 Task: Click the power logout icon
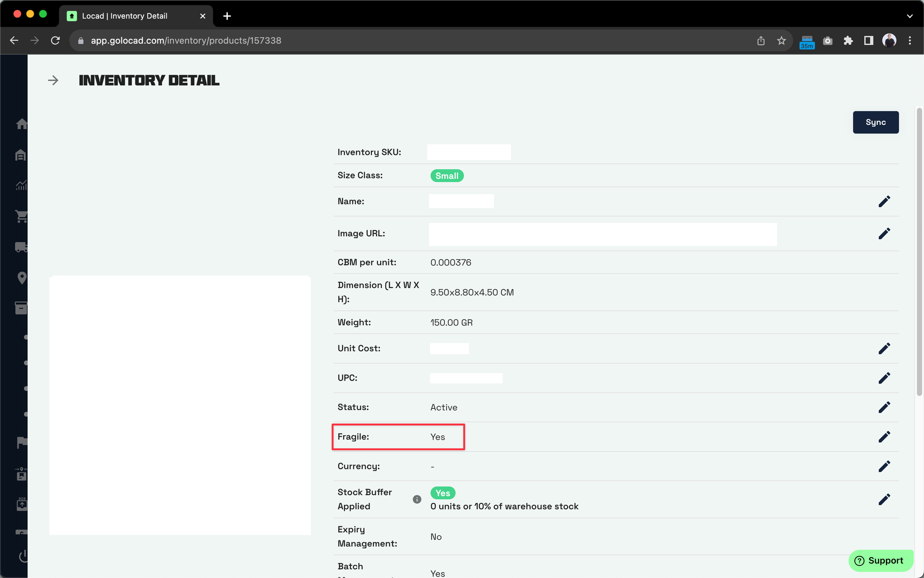pos(23,556)
